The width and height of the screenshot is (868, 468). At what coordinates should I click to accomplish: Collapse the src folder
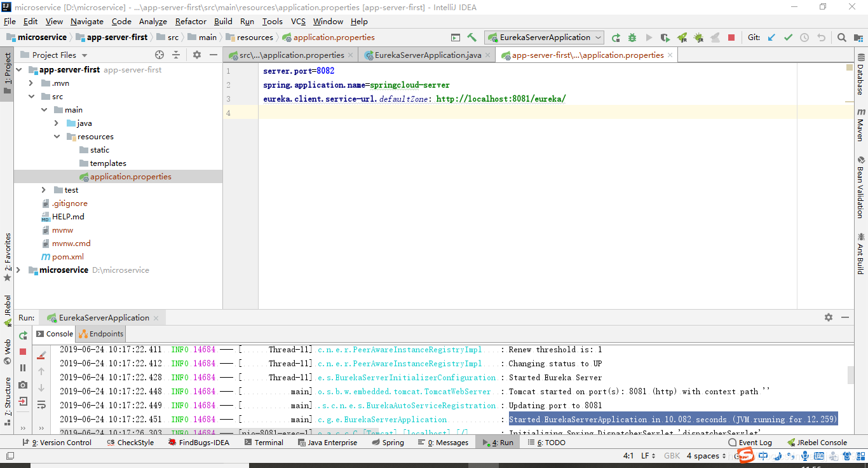[31, 97]
